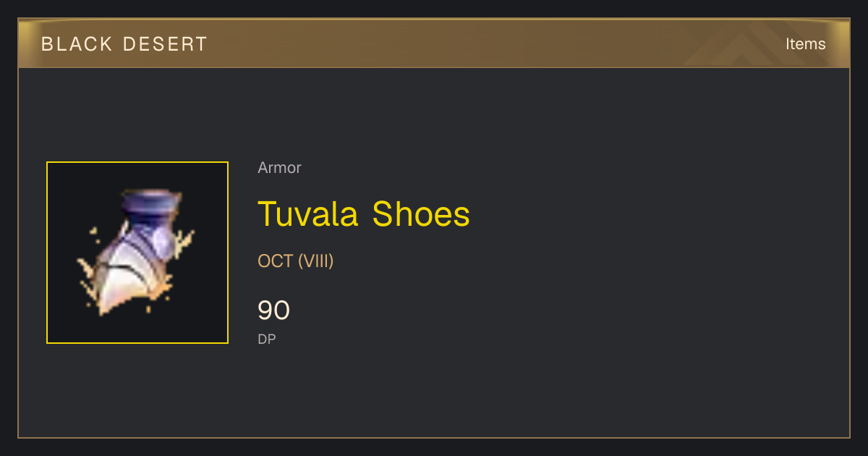Click the DP stat label

pyautogui.click(x=267, y=339)
